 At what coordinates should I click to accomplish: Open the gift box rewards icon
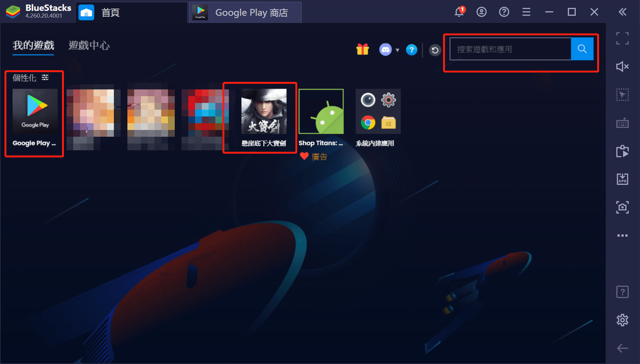[363, 49]
